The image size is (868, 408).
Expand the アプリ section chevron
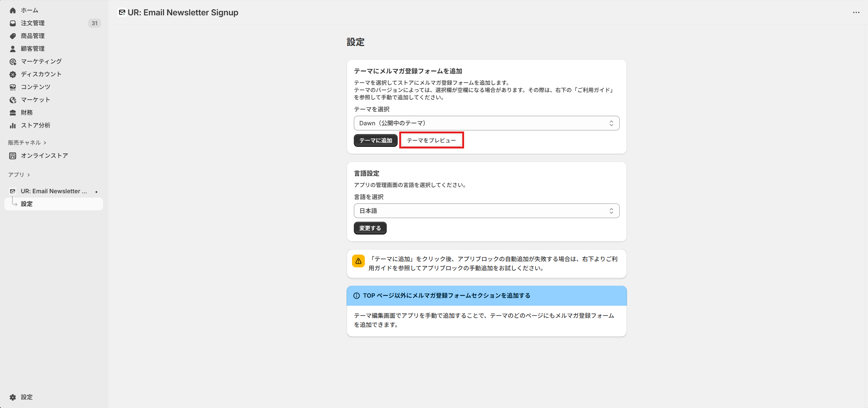(28, 175)
